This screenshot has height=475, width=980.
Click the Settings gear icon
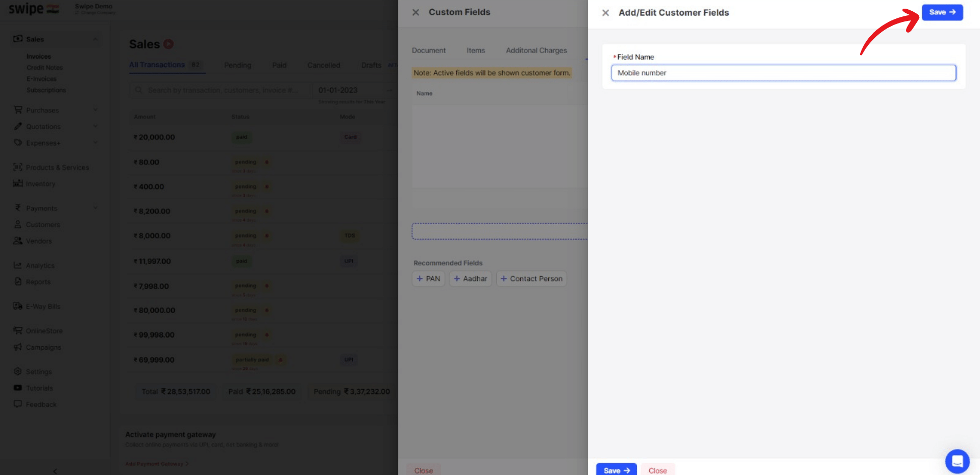(x=18, y=371)
